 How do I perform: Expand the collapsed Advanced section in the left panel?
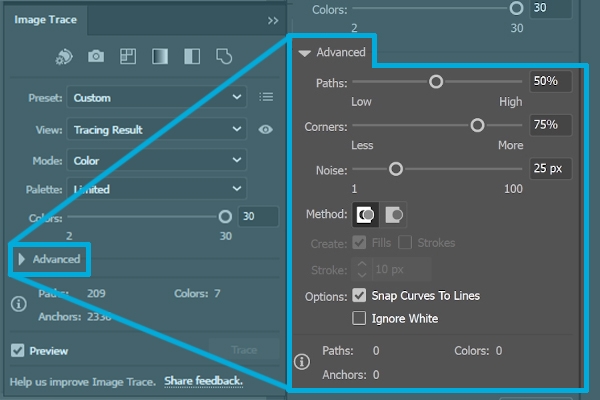click(50, 259)
